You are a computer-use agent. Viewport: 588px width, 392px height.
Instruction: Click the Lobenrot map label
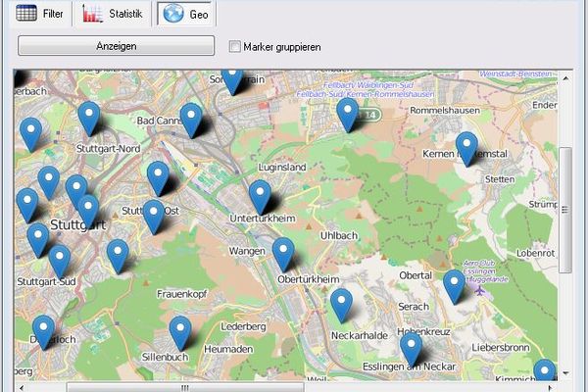(x=535, y=253)
